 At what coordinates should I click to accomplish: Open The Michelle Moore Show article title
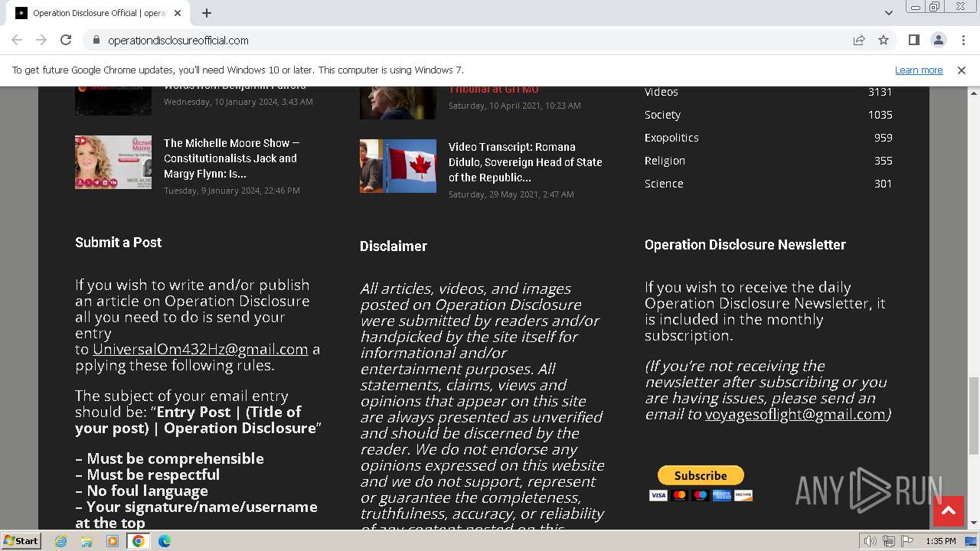coord(232,158)
